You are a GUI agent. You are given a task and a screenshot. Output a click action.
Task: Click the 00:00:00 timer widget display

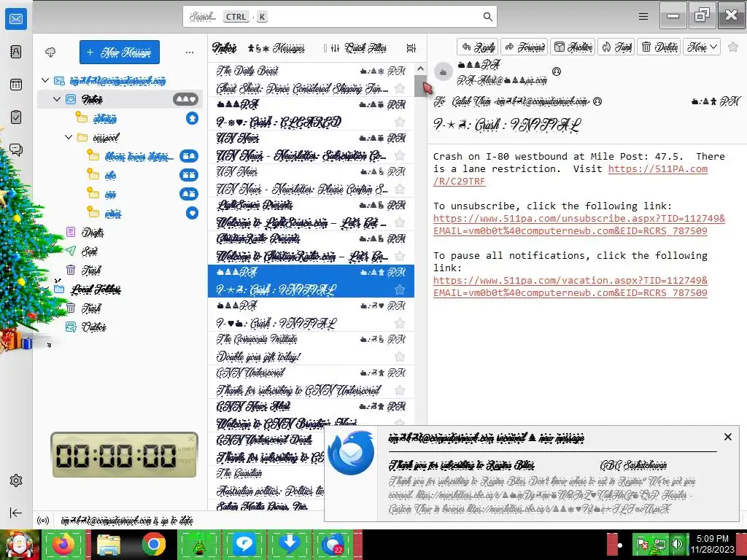116,455
